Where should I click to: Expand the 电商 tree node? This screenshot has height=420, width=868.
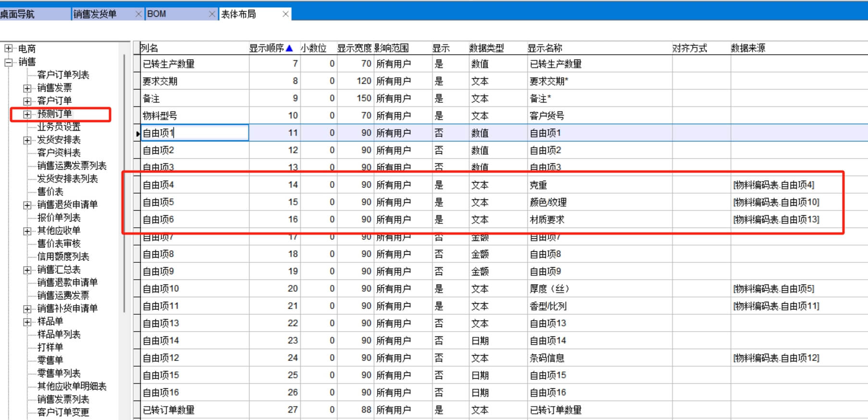point(8,49)
